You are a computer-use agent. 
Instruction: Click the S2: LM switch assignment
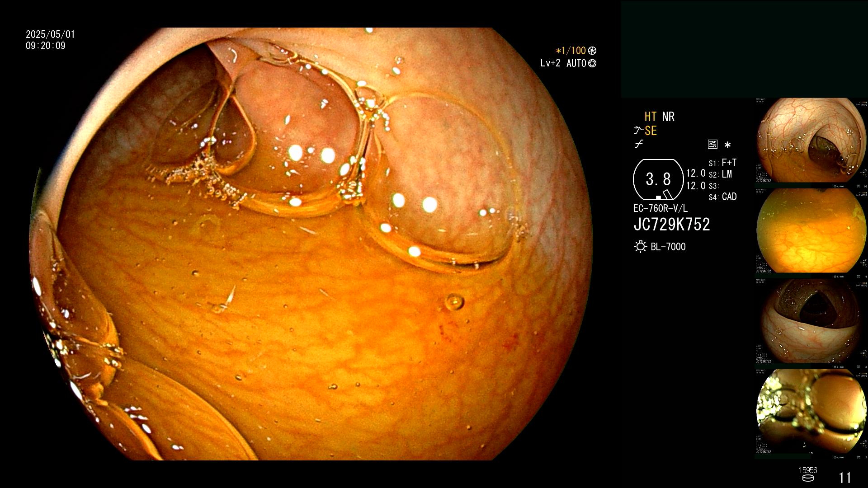(x=720, y=174)
